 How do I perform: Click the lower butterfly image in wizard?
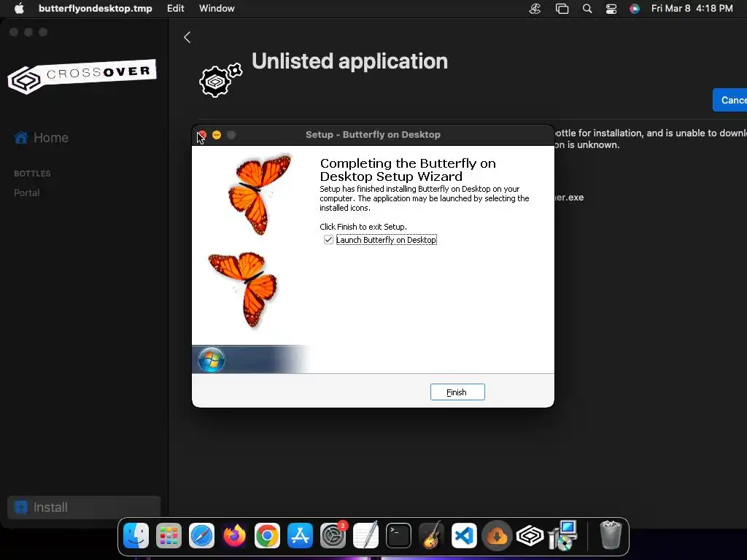tap(244, 289)
